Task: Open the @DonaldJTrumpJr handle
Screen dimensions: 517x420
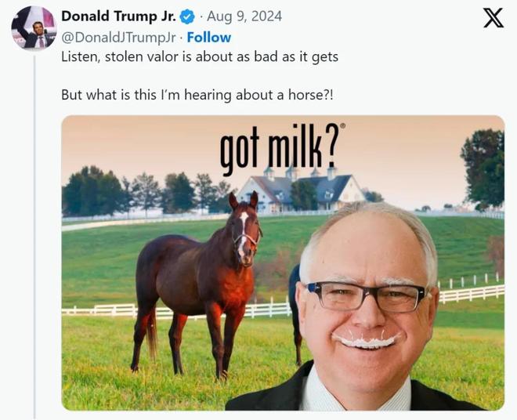Action: point(119,38)
